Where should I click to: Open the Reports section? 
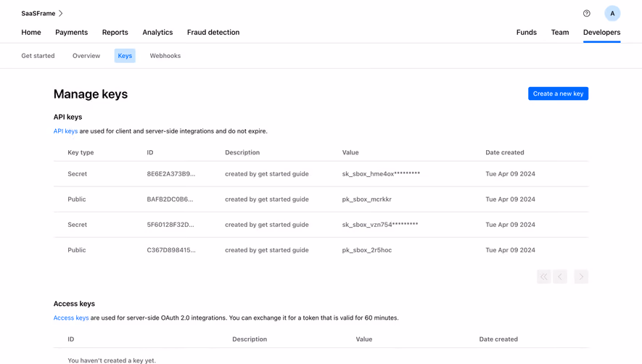(115, 33)
